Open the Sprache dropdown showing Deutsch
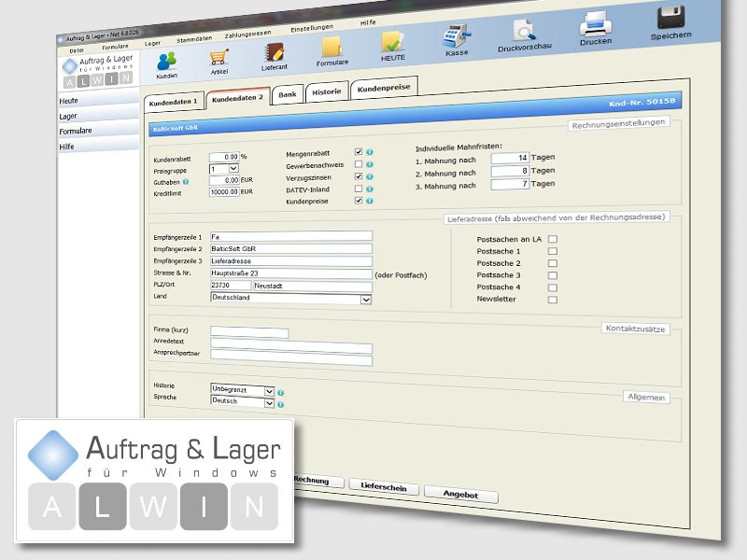 click(x=243, y=402)
